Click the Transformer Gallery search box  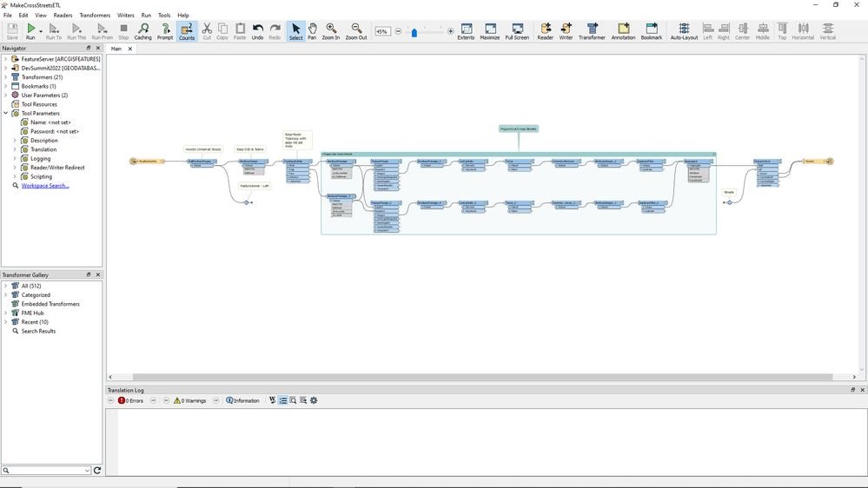tap(46, 471)
